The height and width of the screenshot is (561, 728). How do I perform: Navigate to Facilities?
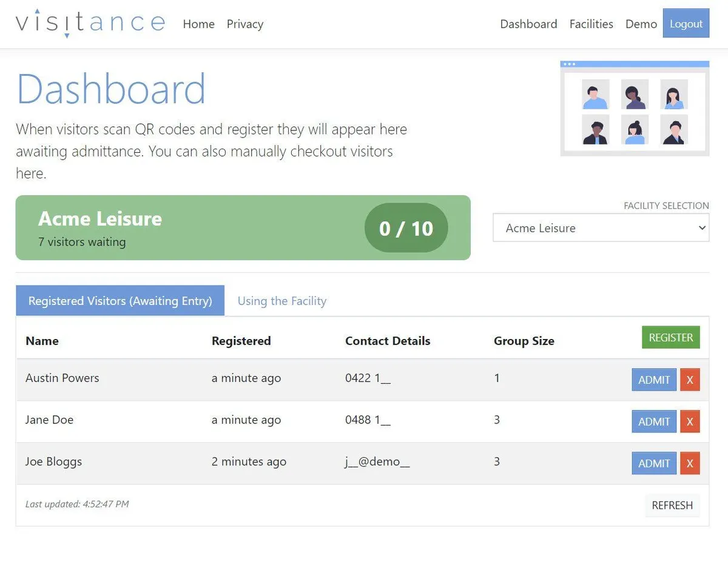tap(591, 24)
